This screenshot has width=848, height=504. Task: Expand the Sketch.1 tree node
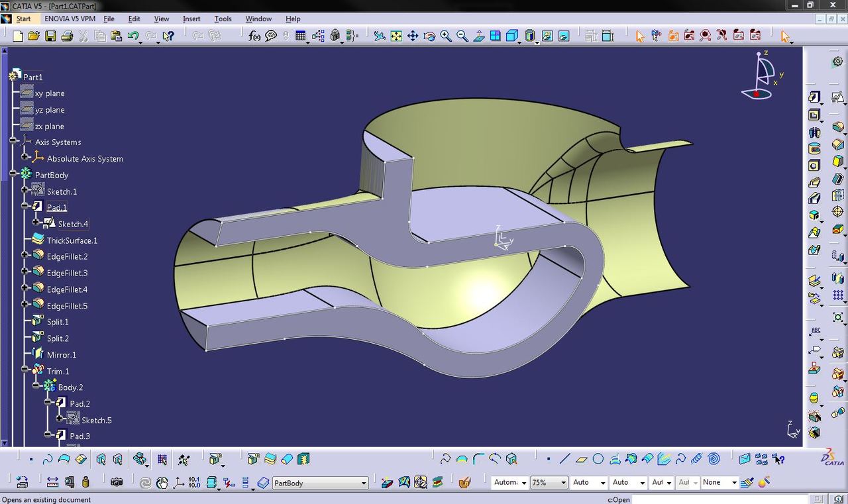[x=25, y=191]
